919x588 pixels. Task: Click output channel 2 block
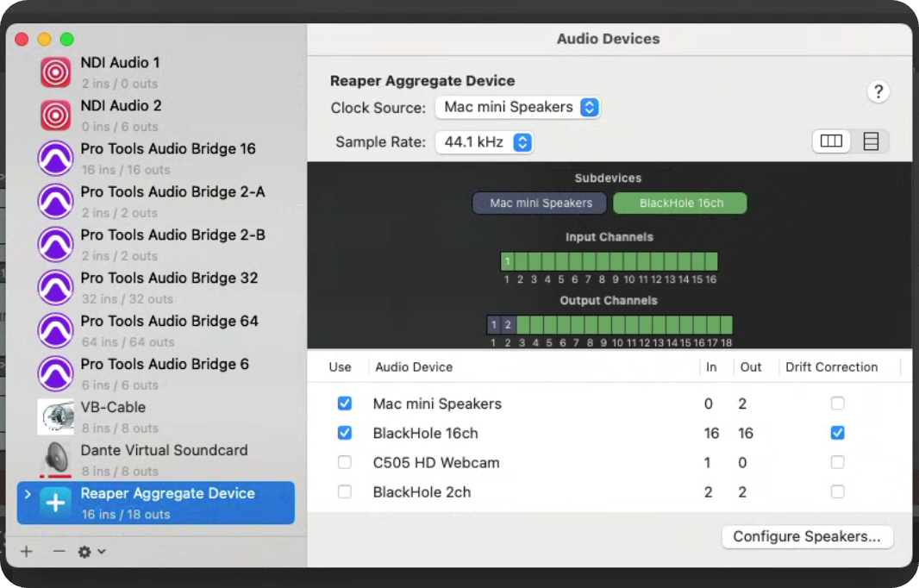tap(508, 325)
